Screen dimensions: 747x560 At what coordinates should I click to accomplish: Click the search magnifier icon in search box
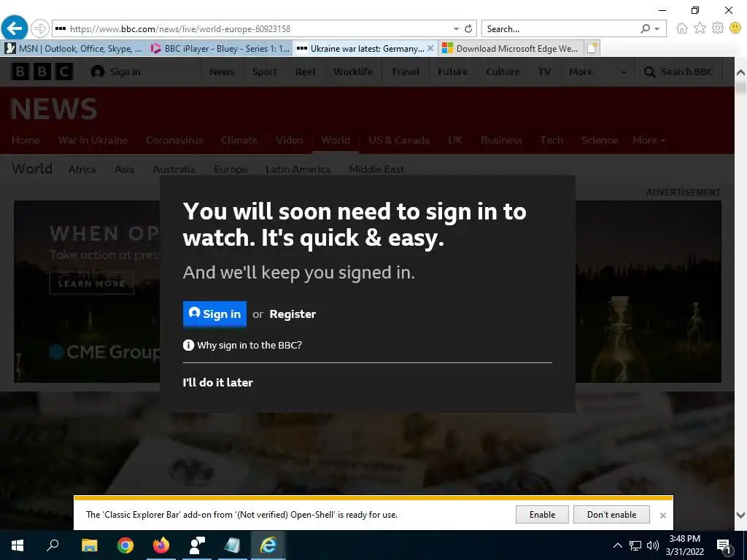(646, 28)
